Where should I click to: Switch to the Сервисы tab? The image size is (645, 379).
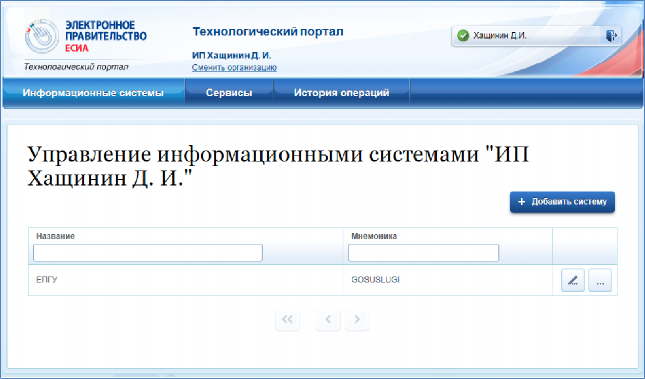tap(229, 93)
